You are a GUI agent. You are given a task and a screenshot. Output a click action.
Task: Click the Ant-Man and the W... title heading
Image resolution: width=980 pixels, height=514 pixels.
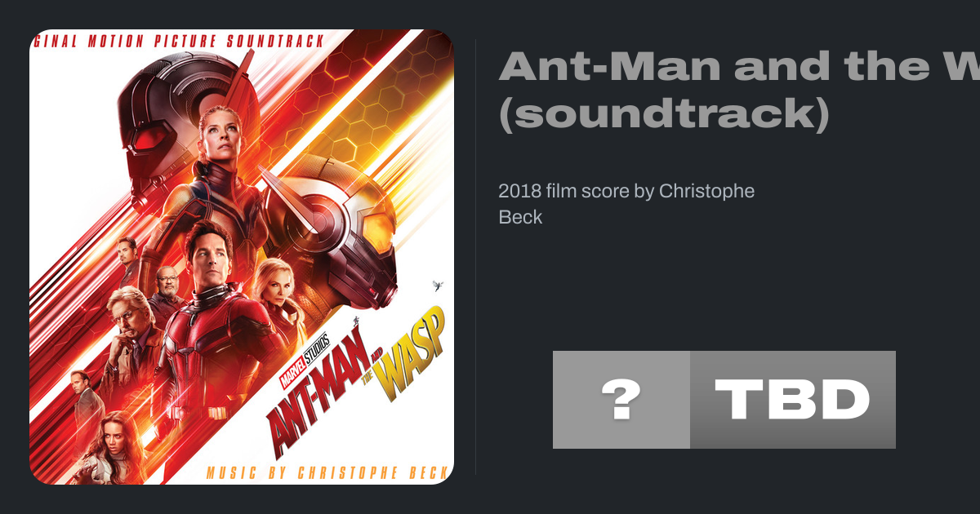tap(739, 65)
